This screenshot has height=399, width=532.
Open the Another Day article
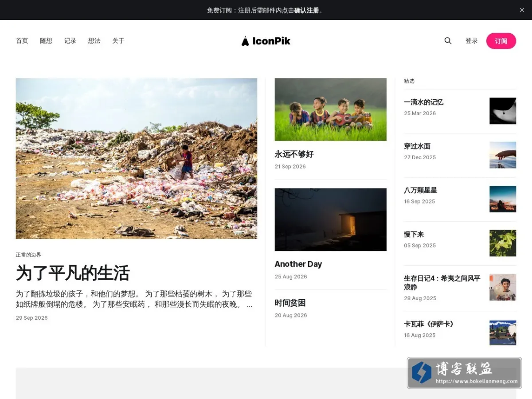pyautogui.click(x=298, y=264)
